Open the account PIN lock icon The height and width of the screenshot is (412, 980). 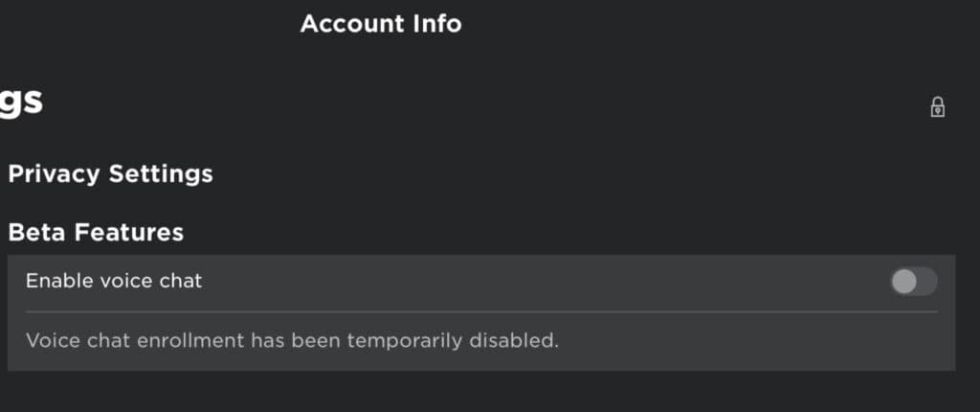point(938,106)
